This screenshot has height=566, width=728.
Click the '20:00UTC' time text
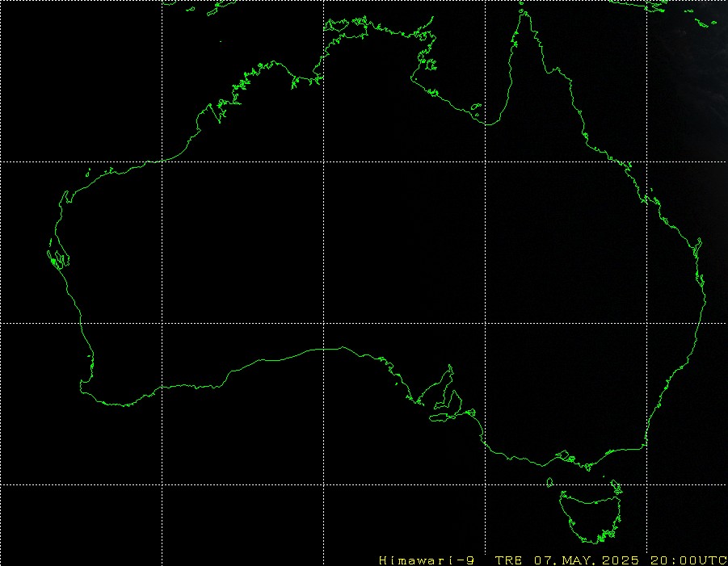[688, 560]
